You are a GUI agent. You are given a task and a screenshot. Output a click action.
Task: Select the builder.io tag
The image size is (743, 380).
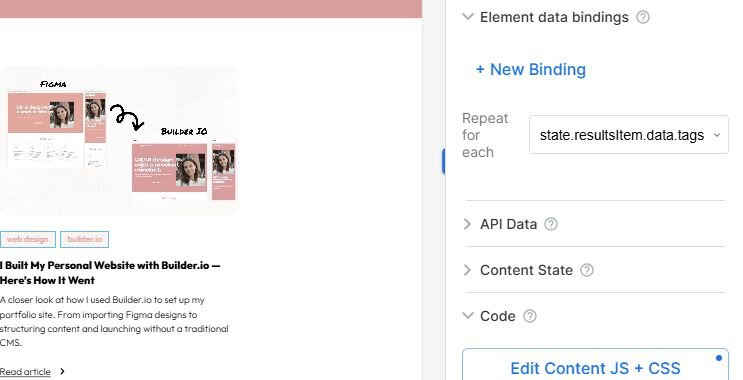click(x=84, y=239)
